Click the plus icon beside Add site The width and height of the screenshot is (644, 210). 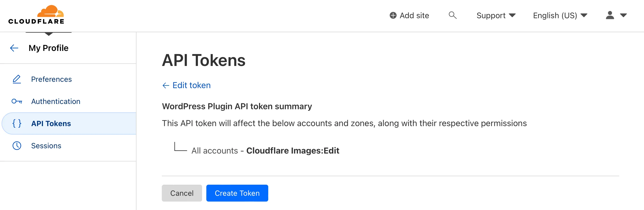tap(393, 15)
